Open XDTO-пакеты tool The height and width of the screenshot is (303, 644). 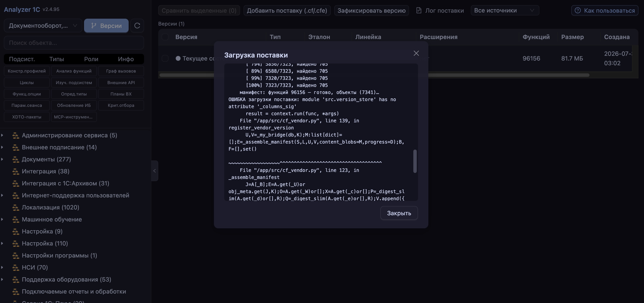tap(27, 117)
